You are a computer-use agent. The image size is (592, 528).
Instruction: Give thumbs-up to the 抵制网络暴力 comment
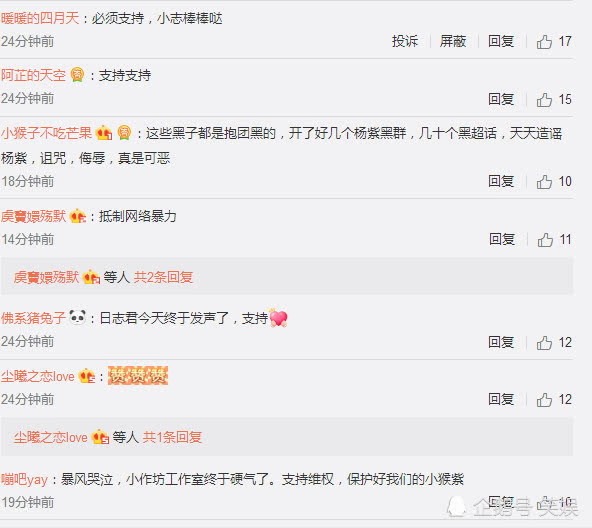pos(545,239)
